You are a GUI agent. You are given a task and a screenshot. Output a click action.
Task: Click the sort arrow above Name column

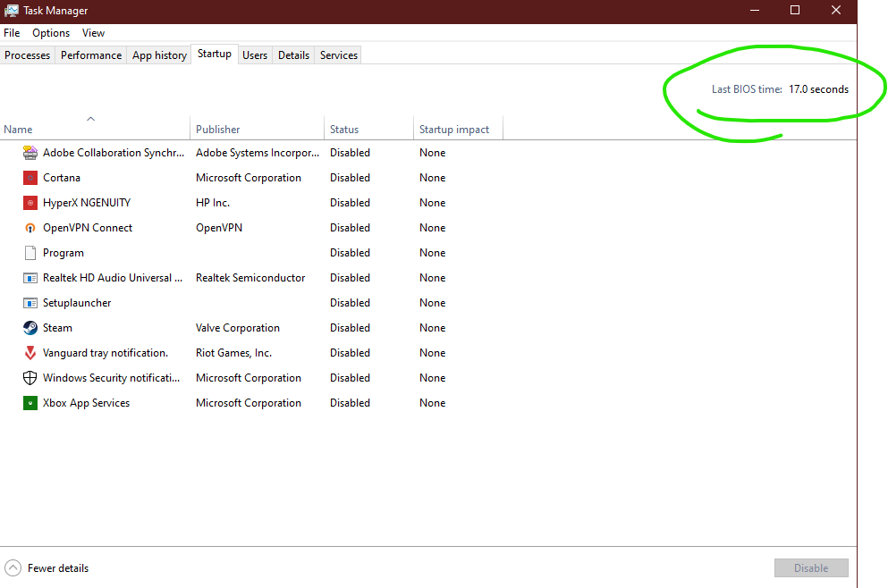[90, 119]
